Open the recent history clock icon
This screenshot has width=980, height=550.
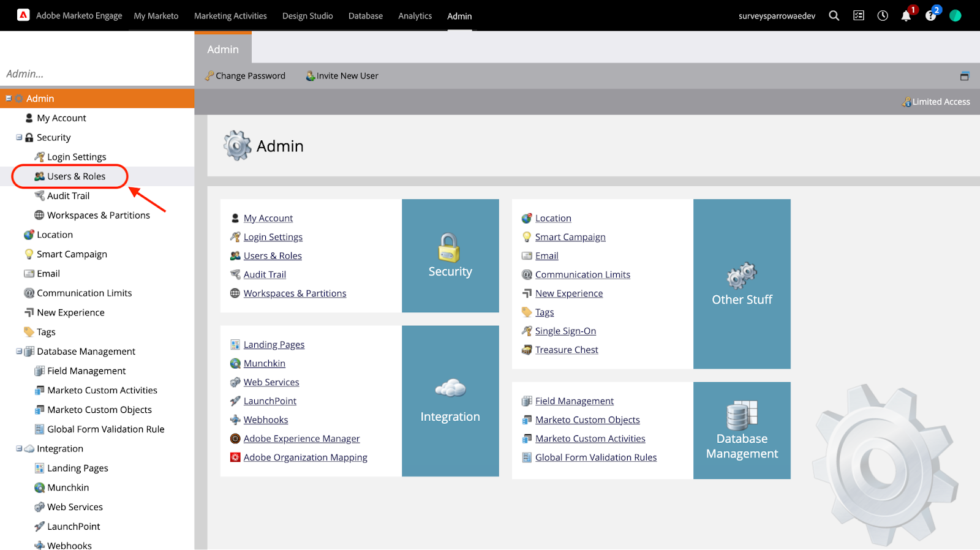(x=882, y=16)
